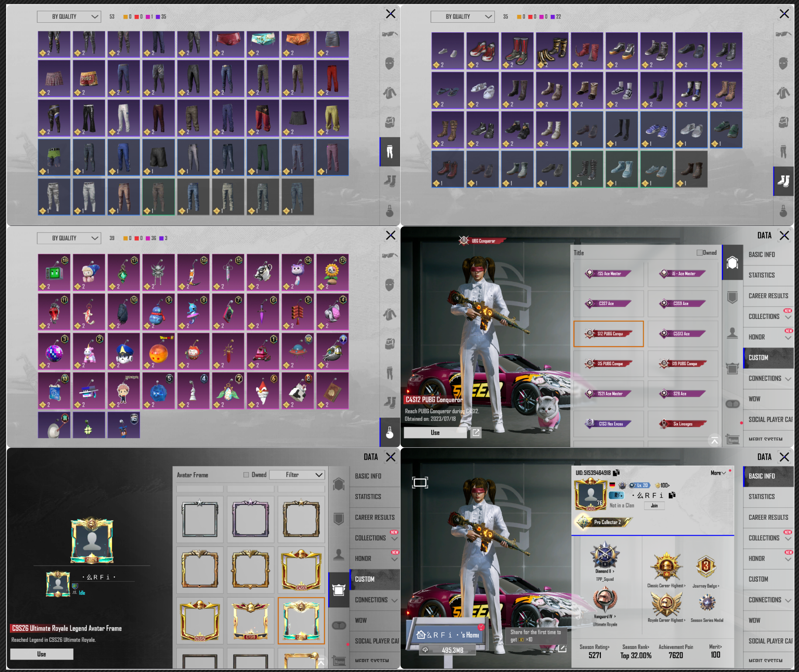
Task: Switch to BASIC INFO in the Title panel
Action: pyautogui.click(x=768, y=254)
